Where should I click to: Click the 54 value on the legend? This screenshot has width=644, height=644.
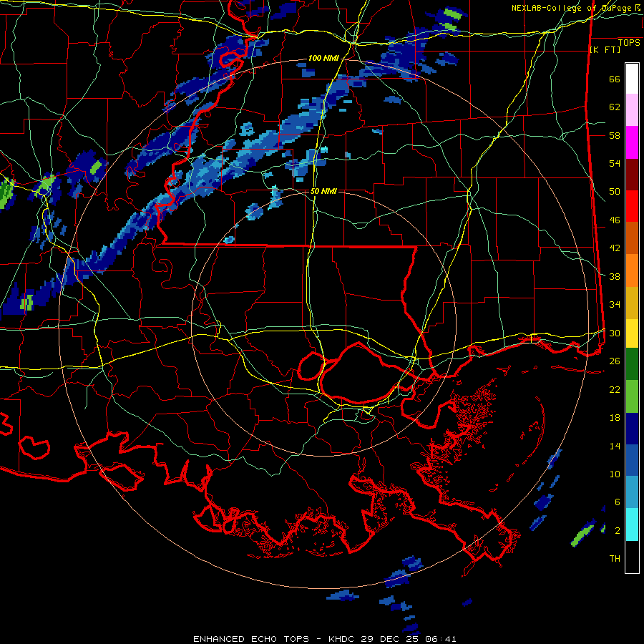615,163
